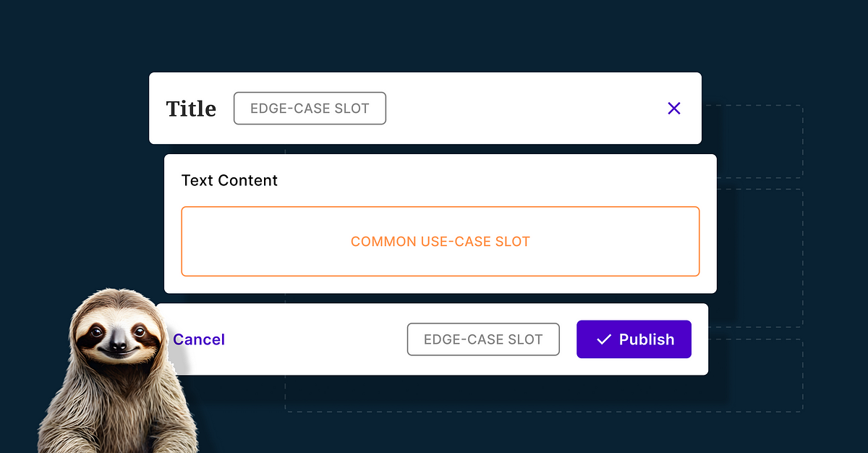Click the dashed placeholder right of the Text Content card
The height and width of the screenshot is (453, 868).
click(759, 253)
